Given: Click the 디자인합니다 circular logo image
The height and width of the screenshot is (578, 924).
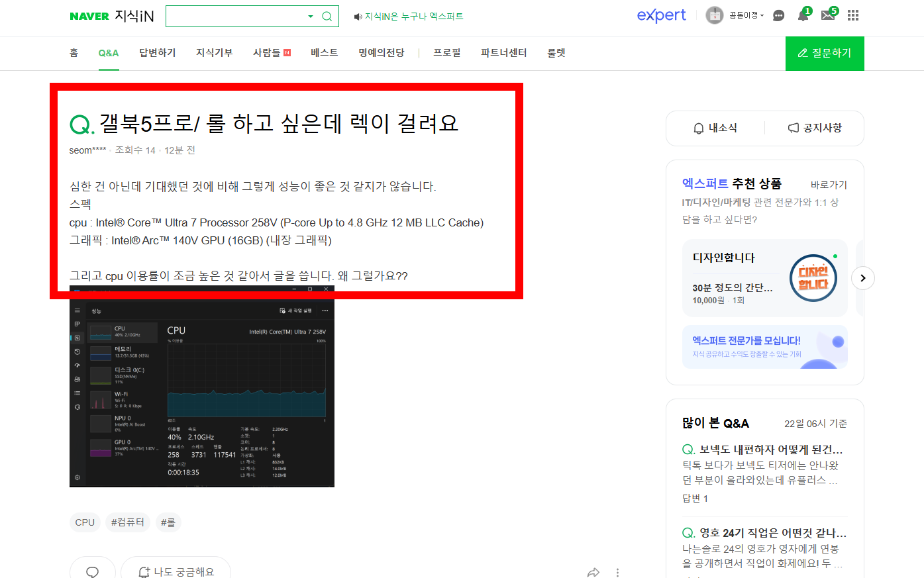Looking at the screenshot, I should coord(813,278).
